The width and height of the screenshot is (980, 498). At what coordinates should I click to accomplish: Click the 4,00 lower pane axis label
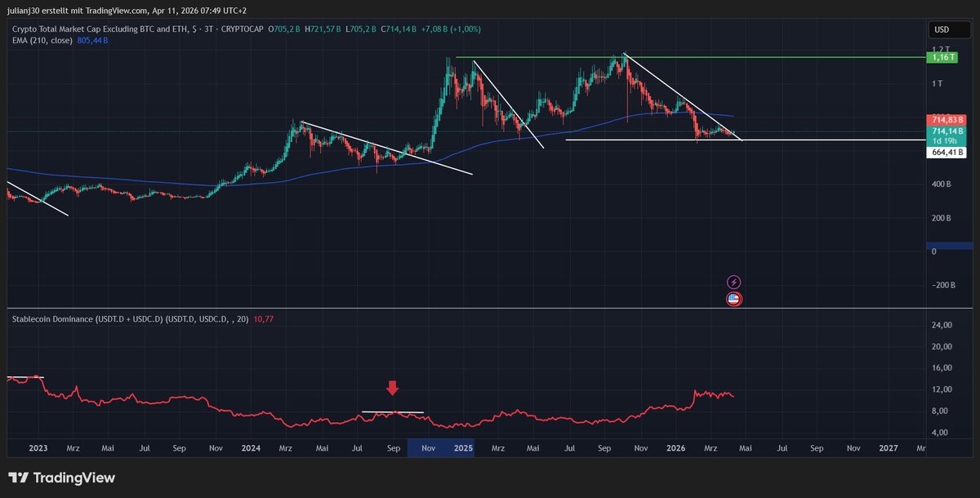(x=940, y=432)
